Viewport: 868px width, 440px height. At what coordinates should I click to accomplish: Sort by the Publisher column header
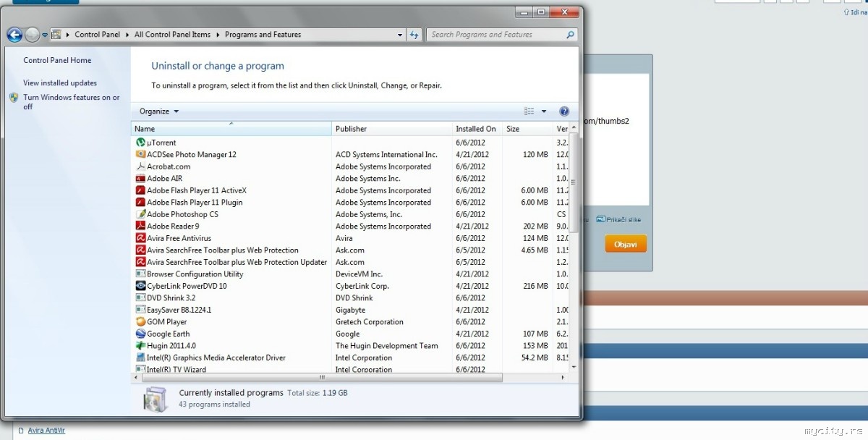(x=392, y=129)
